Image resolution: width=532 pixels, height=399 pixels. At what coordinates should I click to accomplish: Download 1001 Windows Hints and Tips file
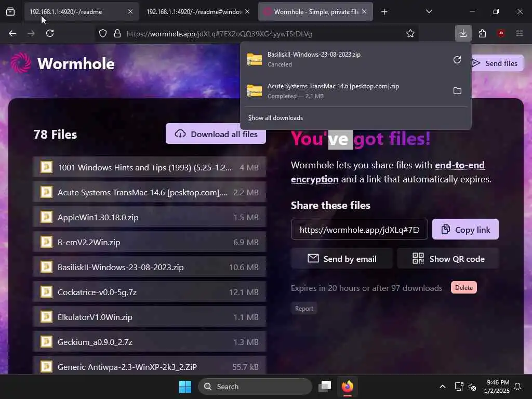(150, 167)
